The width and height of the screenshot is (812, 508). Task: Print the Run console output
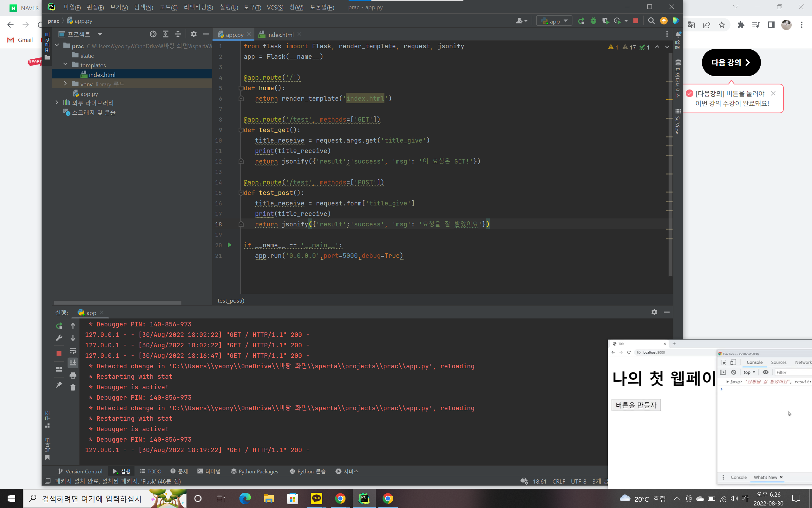[x=73, y=376]
